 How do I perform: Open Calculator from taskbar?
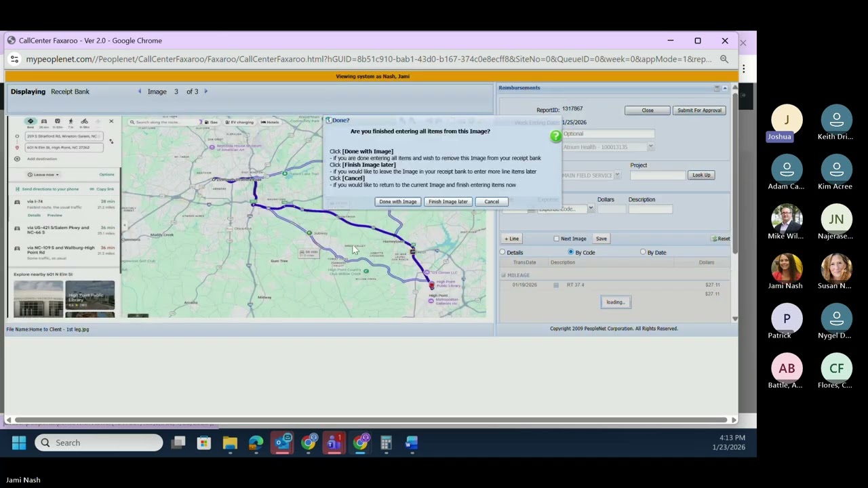(x=387, y=443)
